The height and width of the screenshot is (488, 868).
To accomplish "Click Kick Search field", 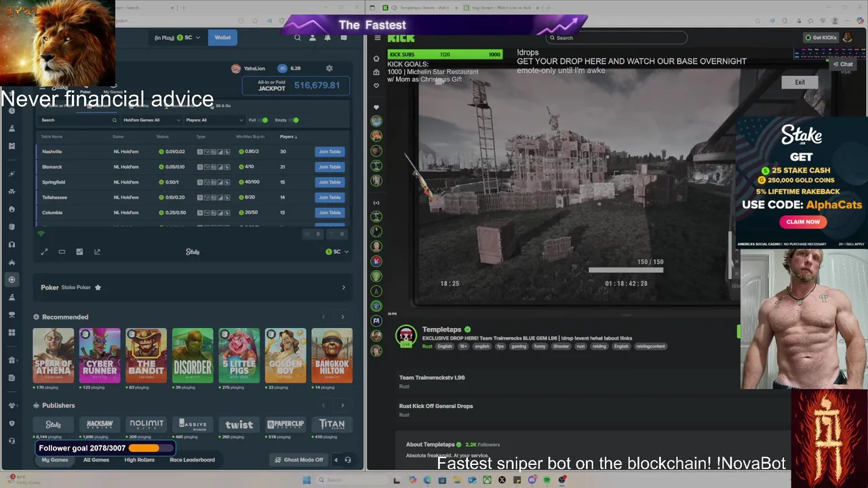I will 617,38.
